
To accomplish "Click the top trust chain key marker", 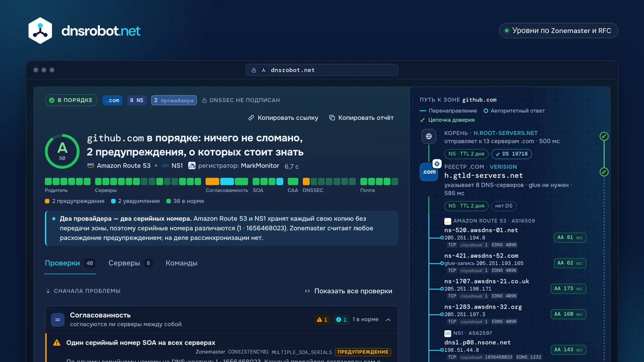I will coord(604,136).
